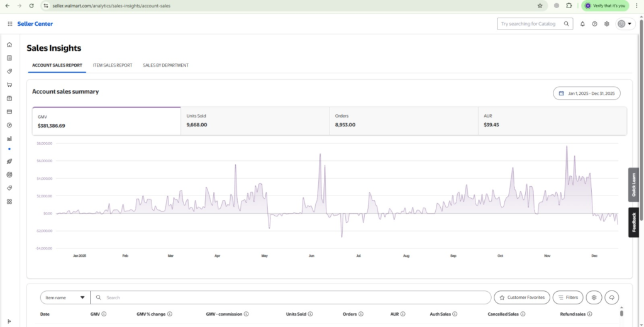Viewport: 644px width, 327px height.
Task: Open the table column settings gear button
Action: [x=594, y=297]
